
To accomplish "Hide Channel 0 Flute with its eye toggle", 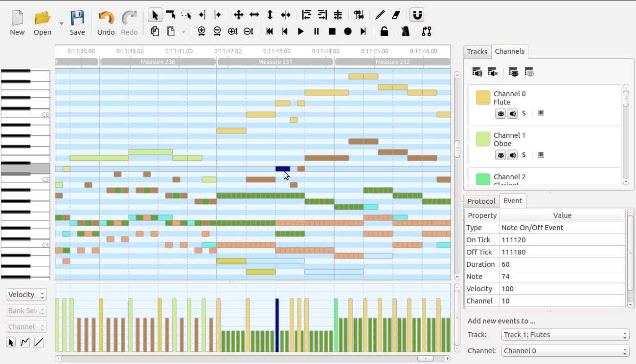I will (x=500, y=113).
